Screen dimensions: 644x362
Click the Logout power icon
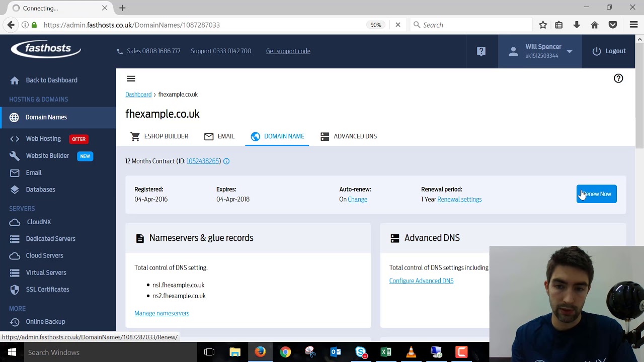click(x=597, y=51)
